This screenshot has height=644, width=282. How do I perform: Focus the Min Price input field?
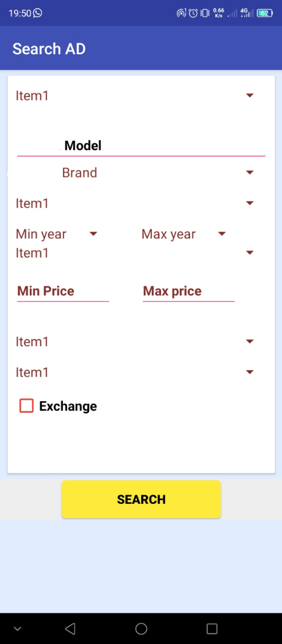click(63, 291)
